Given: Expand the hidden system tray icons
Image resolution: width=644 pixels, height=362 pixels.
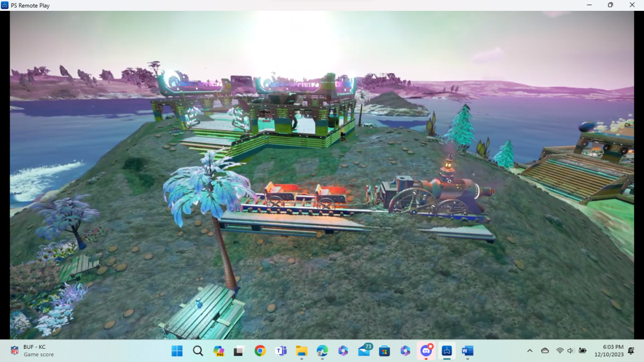Looking at the screenshot, I should [530, 351].
